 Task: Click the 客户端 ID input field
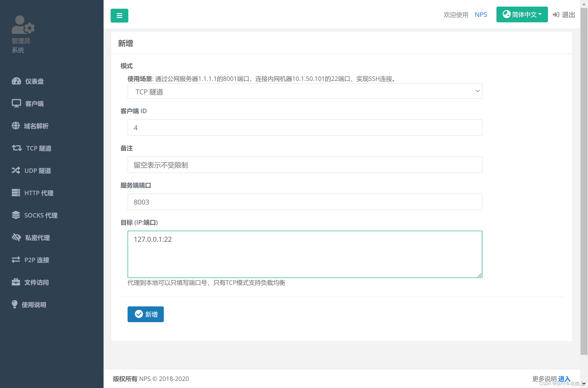305,127
